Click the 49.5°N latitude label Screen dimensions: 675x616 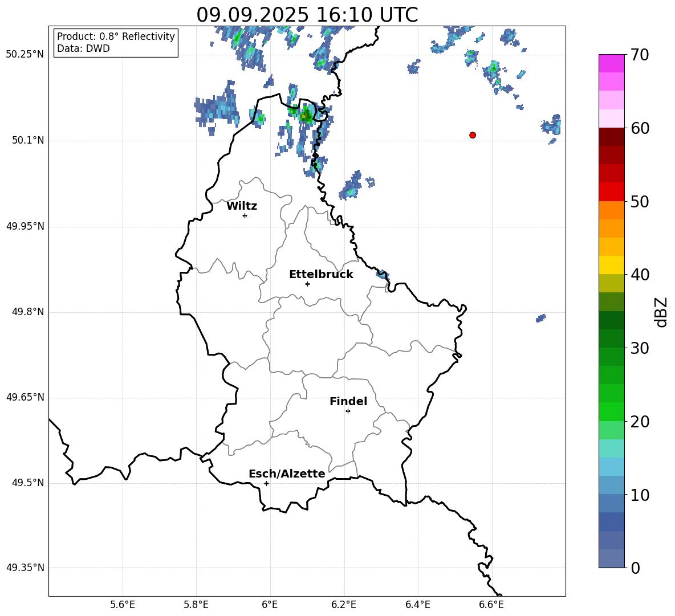(28, 483)
